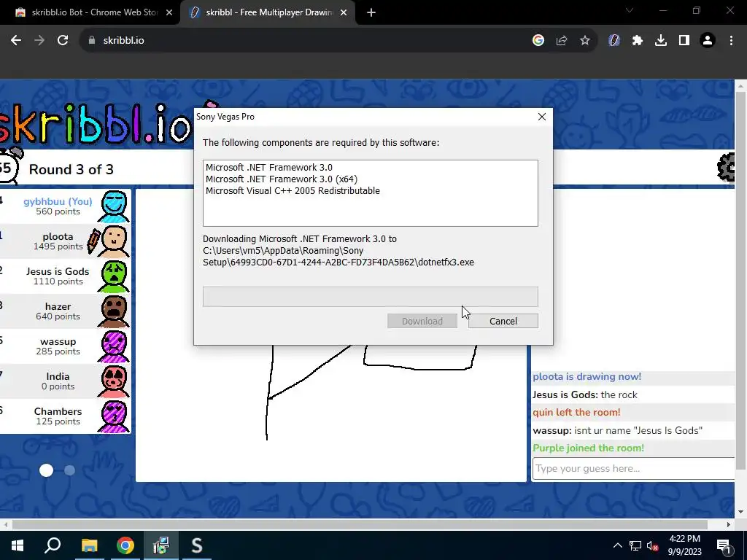Click wassup's purple avatar
The width and height of the screenshot is (747, 560).
pos(114,346)
